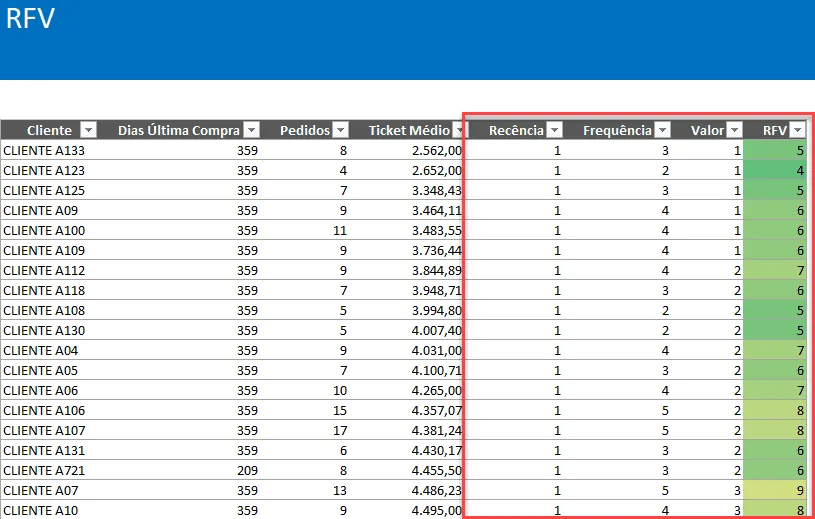Open the Valor column filter dropdown
This screenshot has width=815, height=519.
pyautogui.click(x=734, y=130)
